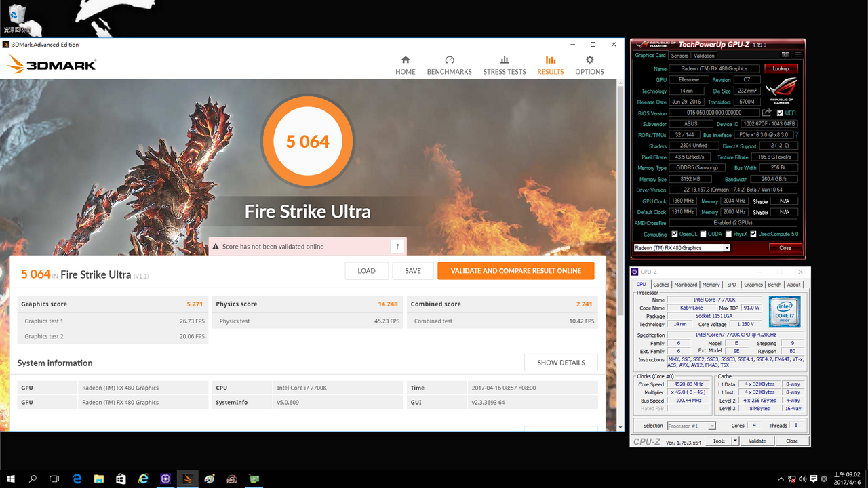Open the Graphics tab in CPU-Z
868x488 pixels.
coord(753,285)
